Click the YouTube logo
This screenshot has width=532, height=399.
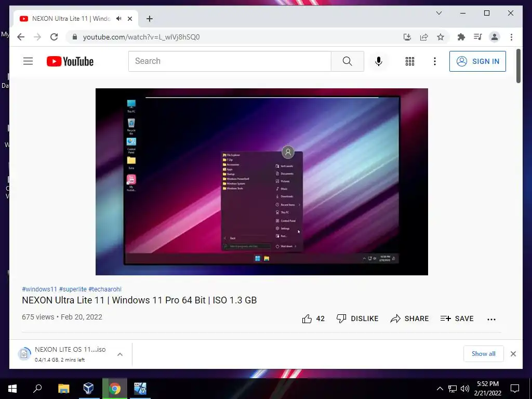(70, 61)
